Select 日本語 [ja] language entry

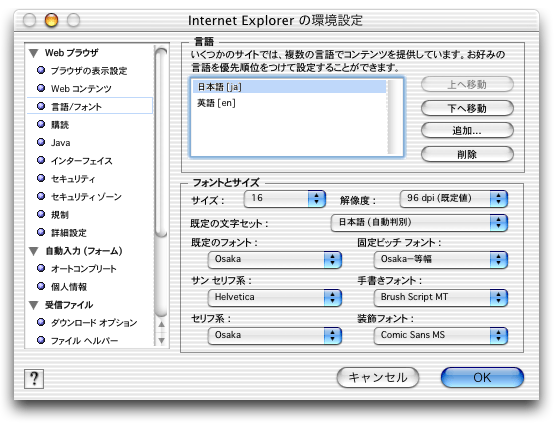(x=289, y=87)
